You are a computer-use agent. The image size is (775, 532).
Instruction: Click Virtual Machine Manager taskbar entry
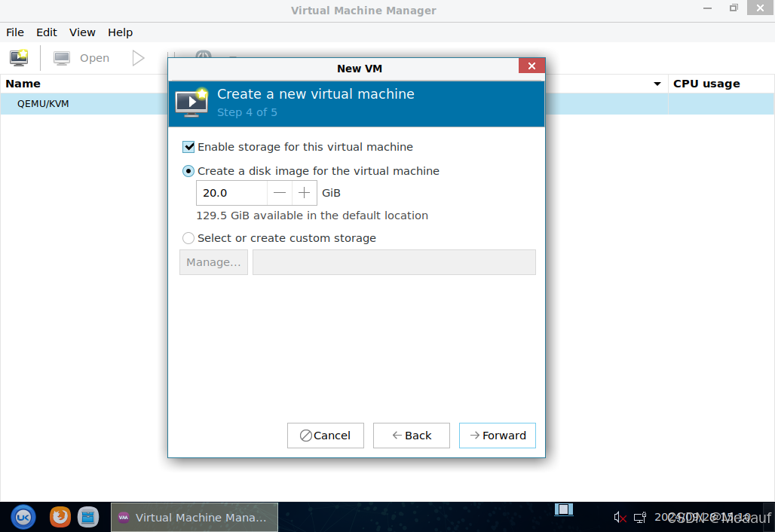click(x=195, y=517)
